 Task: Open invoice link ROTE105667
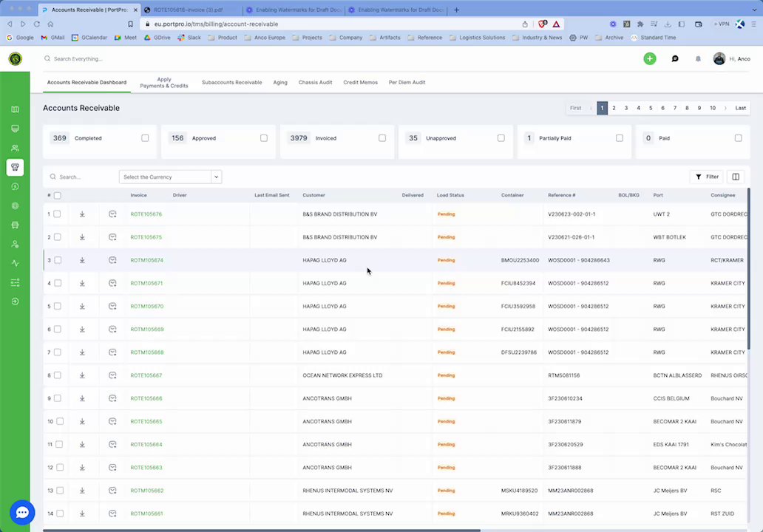pos(146,375)
